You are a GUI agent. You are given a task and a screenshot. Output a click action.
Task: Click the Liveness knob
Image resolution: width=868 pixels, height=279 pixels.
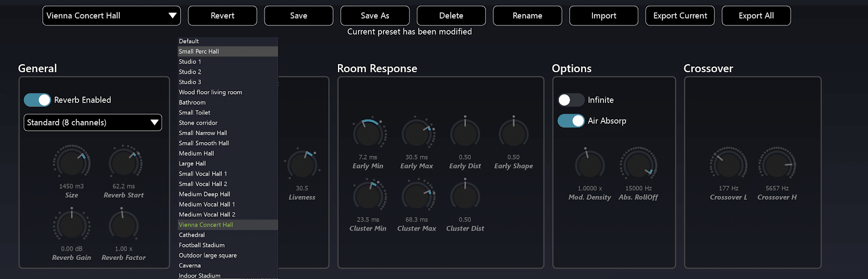(x=302, y=164)
